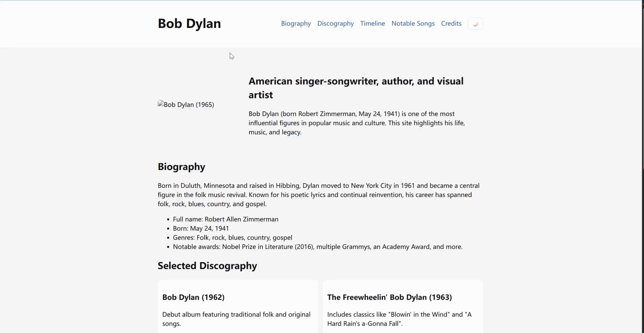Open the Credits link in the header

tap(451, 23)
